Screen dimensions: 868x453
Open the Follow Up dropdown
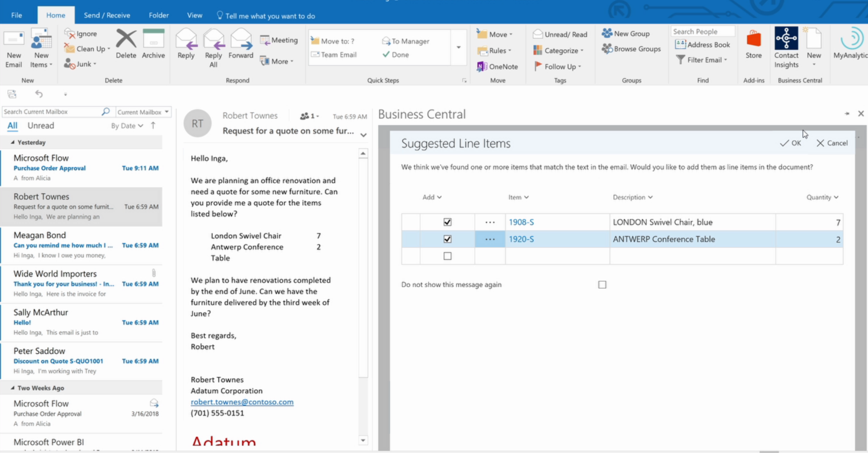click(558, 66)
